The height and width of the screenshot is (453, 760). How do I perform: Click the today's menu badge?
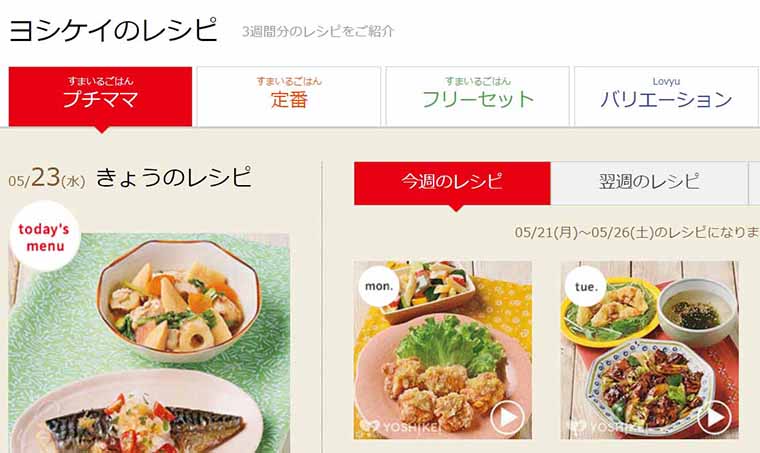[x=44, y=236]
